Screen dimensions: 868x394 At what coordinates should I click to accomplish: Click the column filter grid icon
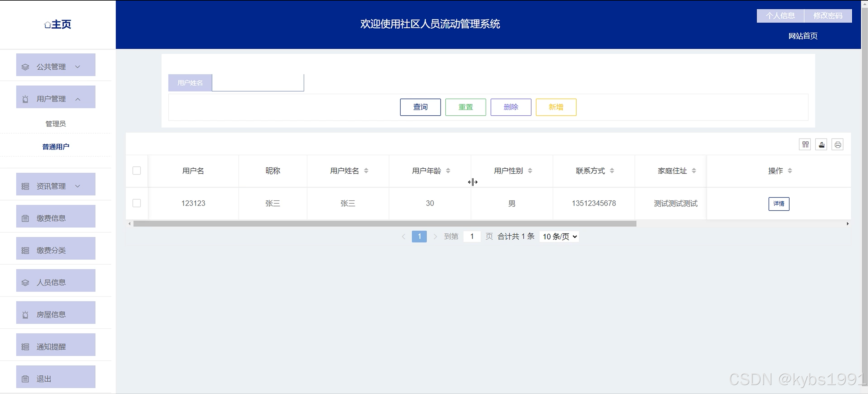(x=805, y=145)
